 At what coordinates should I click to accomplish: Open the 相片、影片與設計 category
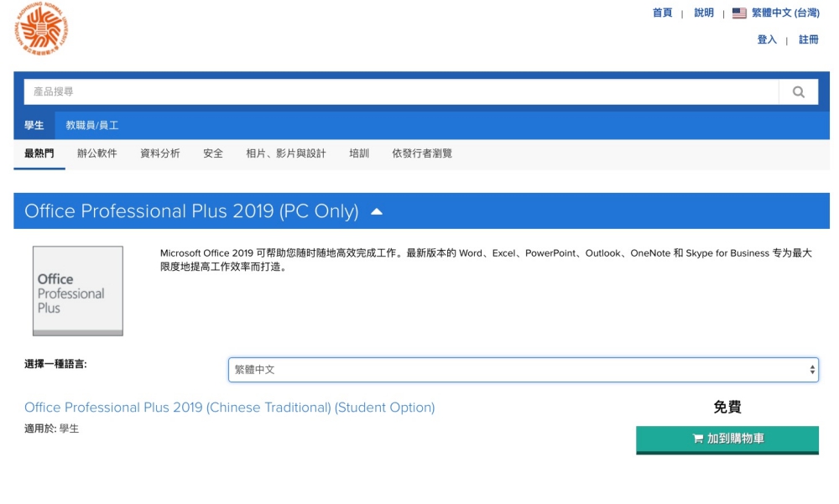coord(286,153)
